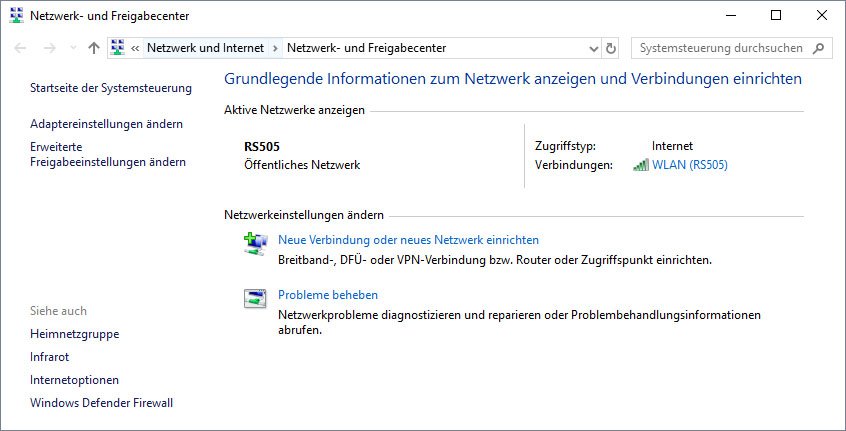Open Windows Defender Firewall link

(101, 403)
